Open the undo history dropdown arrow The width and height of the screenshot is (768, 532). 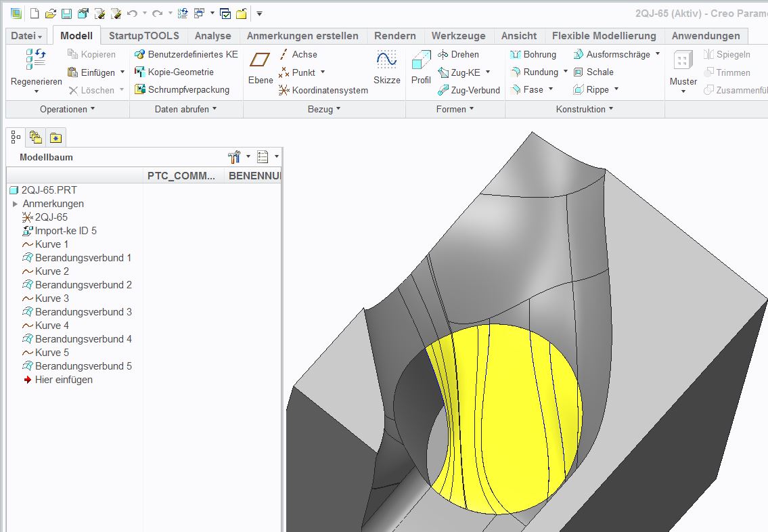145,14
